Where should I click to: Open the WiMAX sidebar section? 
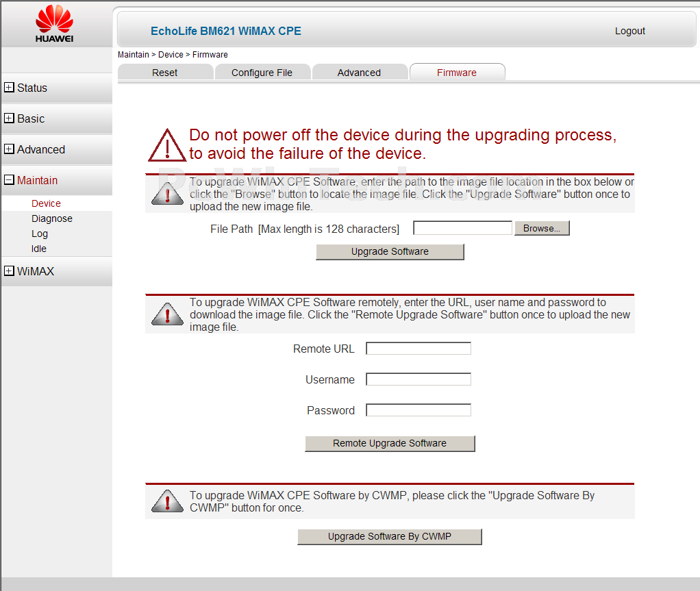pos(36,271)
